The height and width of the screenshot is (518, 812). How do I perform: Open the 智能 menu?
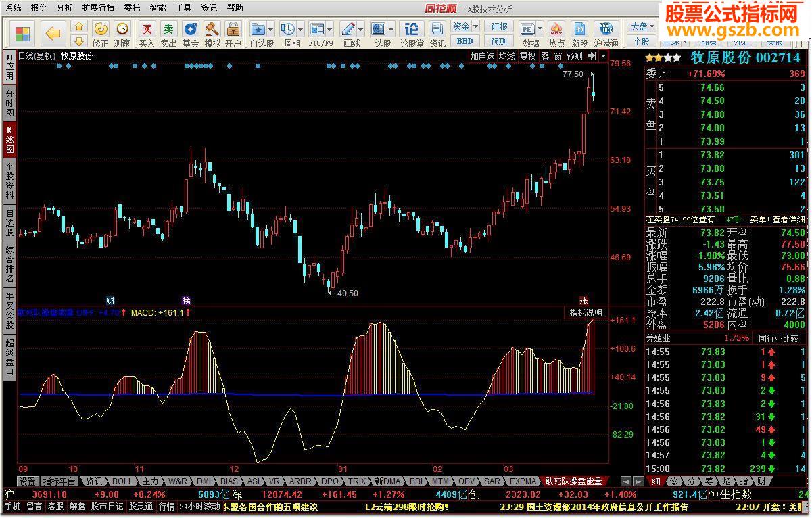tap(158, 8)
